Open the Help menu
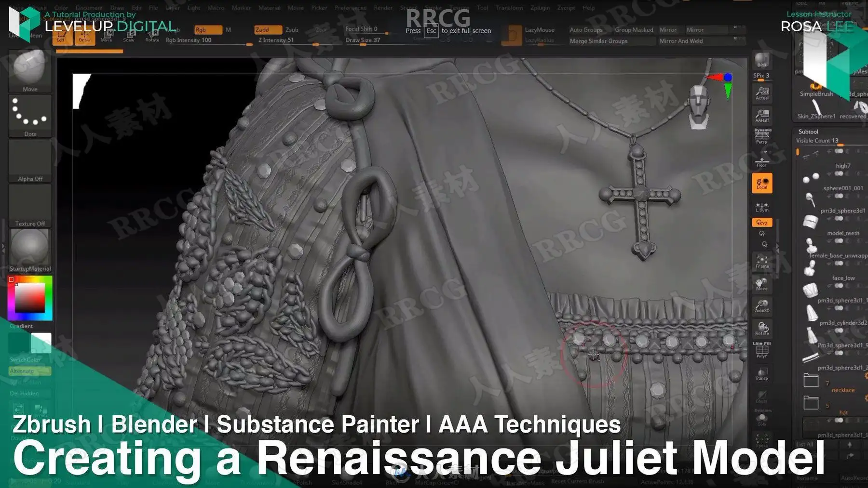Screen dimensions: 868x488 589,8
